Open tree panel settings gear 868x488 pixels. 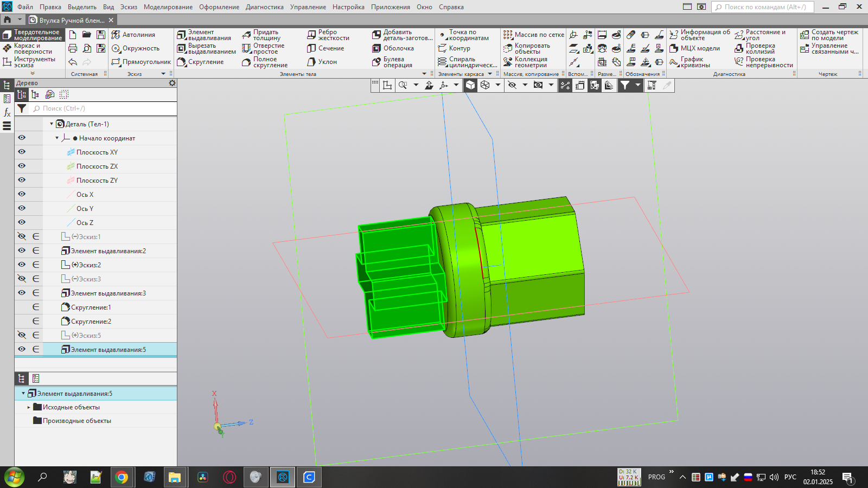[172, 83]
